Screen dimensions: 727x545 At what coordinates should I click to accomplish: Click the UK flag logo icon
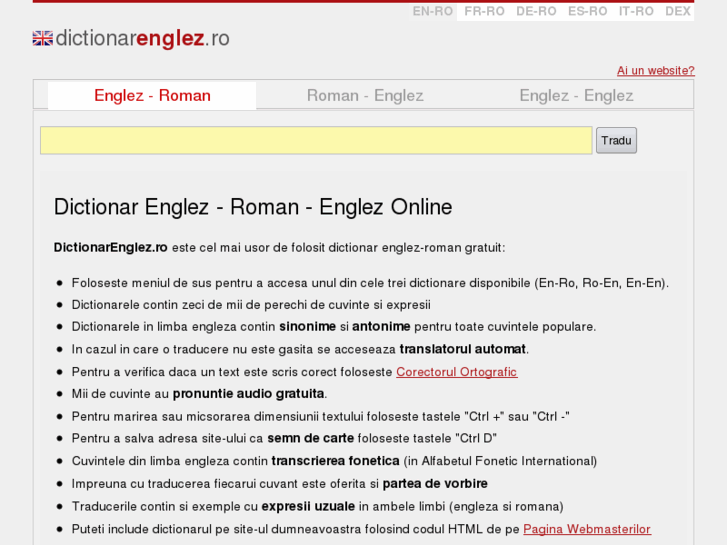(x=43, y=38)
